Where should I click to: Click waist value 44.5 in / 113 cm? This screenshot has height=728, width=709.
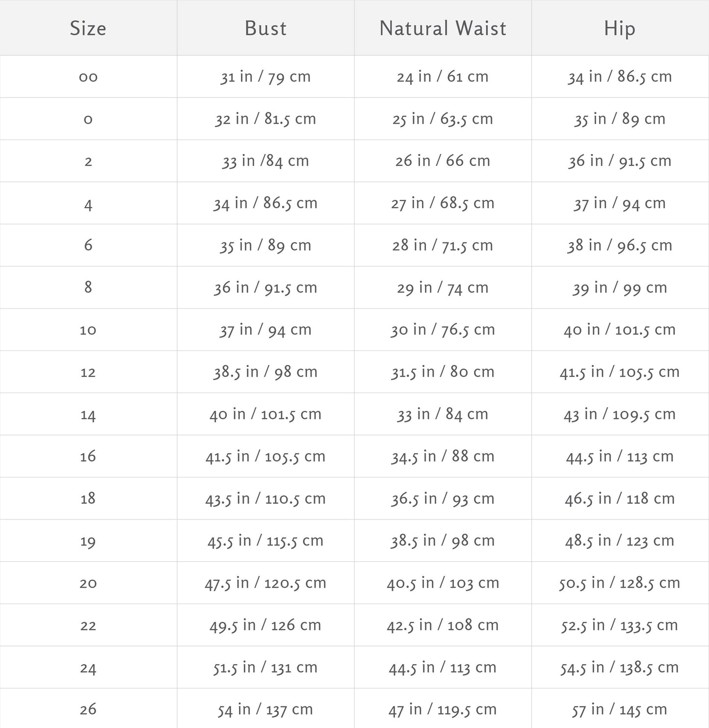443,667
